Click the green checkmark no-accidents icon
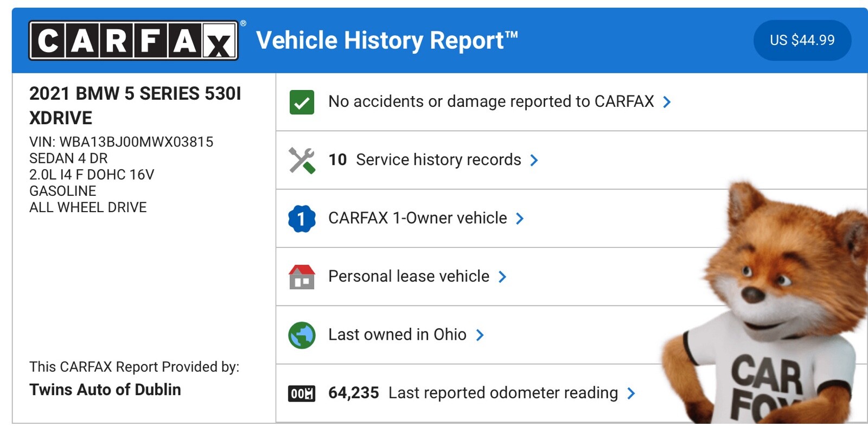Viewport: 868px width, 433px height. 302,102
